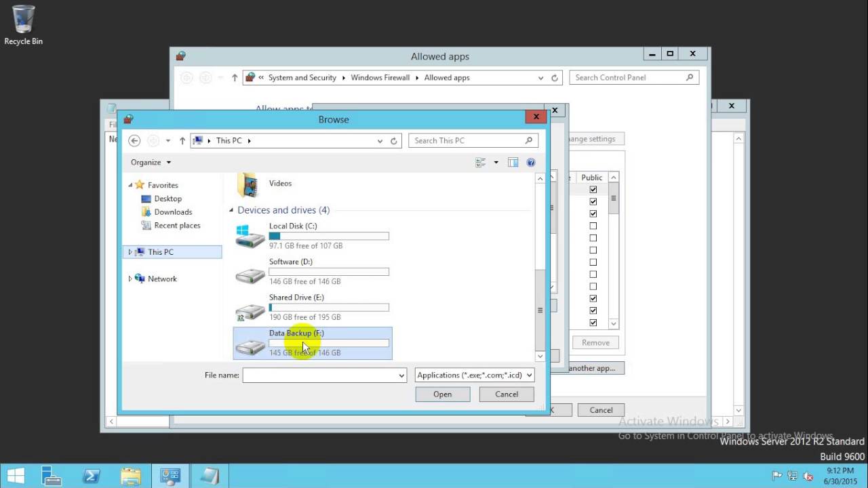Click the allowed apps list scroll up arrow
This screenshot has height=488, width=868.
pos(614,177)
